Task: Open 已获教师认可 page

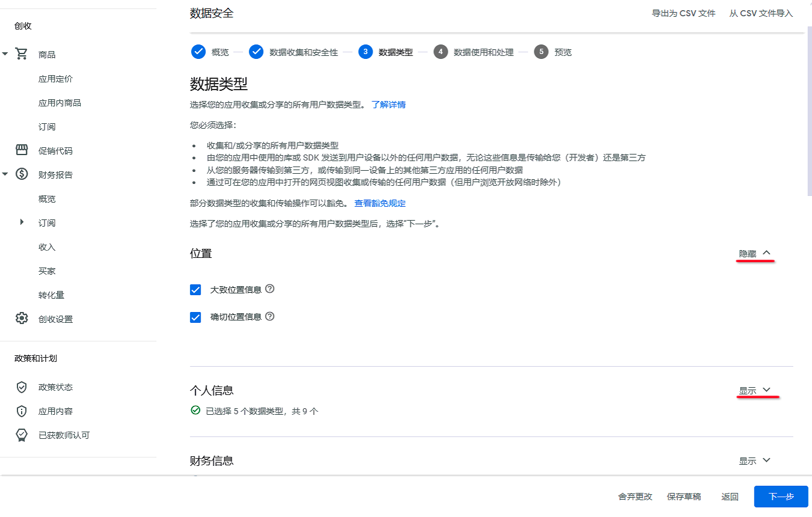Action: click(x=64, y=435)
